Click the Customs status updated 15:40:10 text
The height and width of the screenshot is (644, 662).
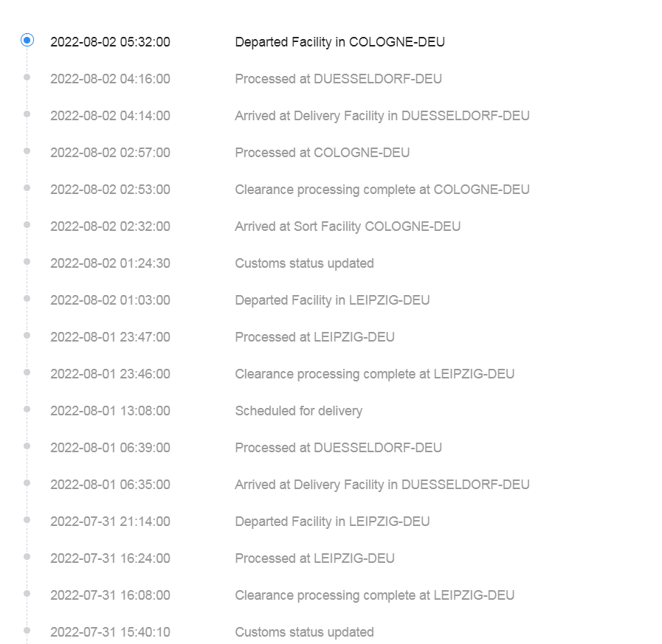pos(304,631)
